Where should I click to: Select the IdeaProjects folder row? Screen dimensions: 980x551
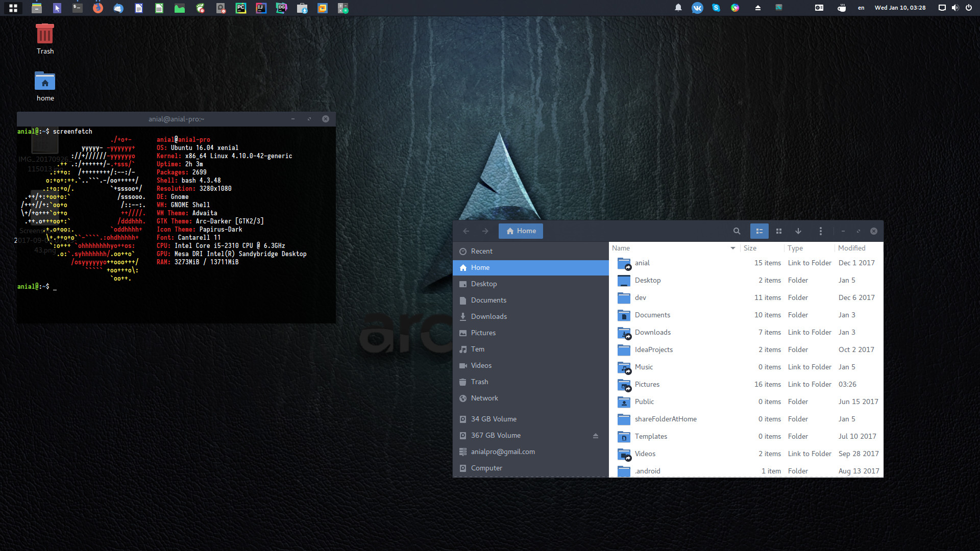pyautogui.click(x=746, y=350)
